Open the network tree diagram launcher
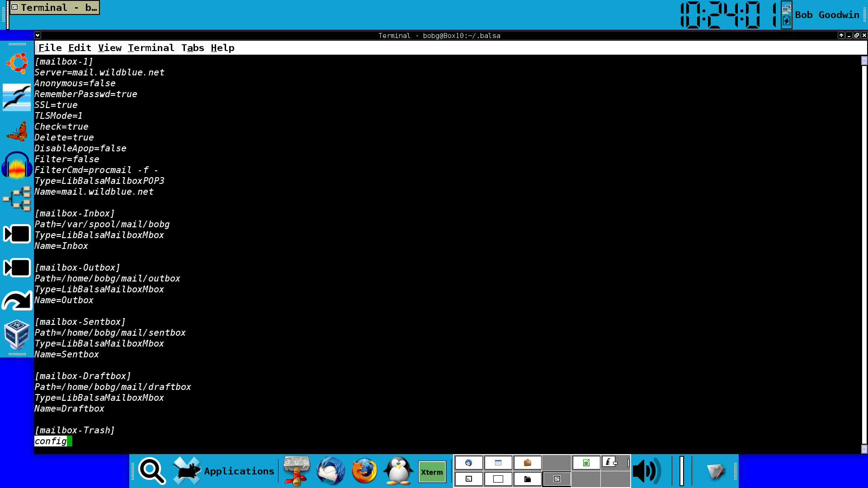 pyautogui.click(x=17, y=199)
